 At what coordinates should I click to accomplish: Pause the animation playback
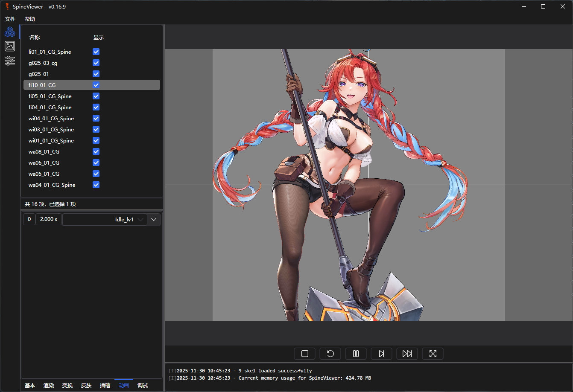(x=356, y=354)
